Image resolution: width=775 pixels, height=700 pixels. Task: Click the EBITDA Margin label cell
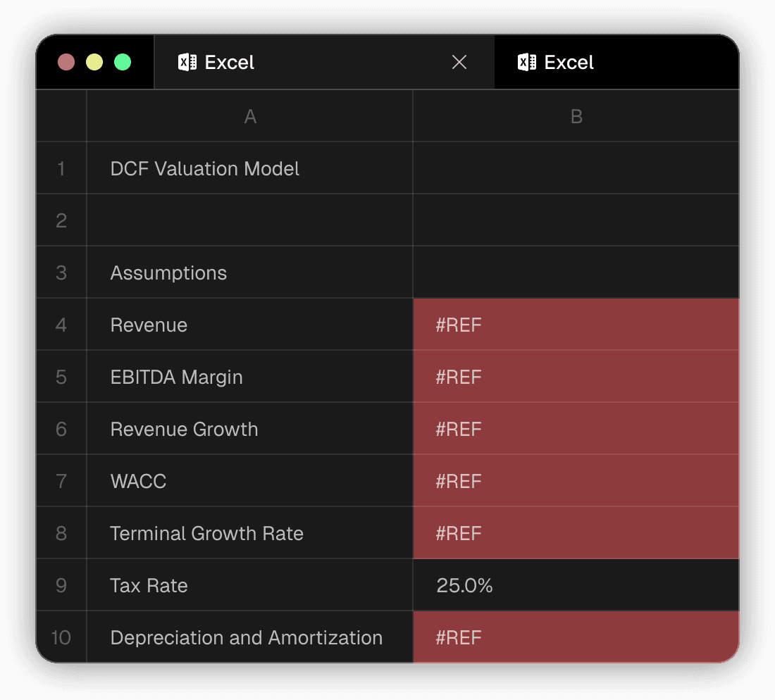[x=249, y=377]
